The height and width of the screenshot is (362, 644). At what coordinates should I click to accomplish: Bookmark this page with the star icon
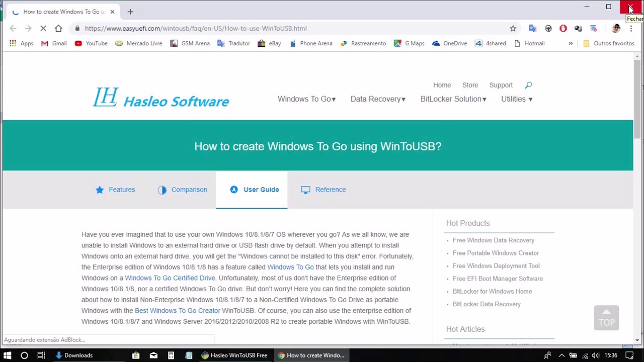pyautogui.click(x=513, y=29)
